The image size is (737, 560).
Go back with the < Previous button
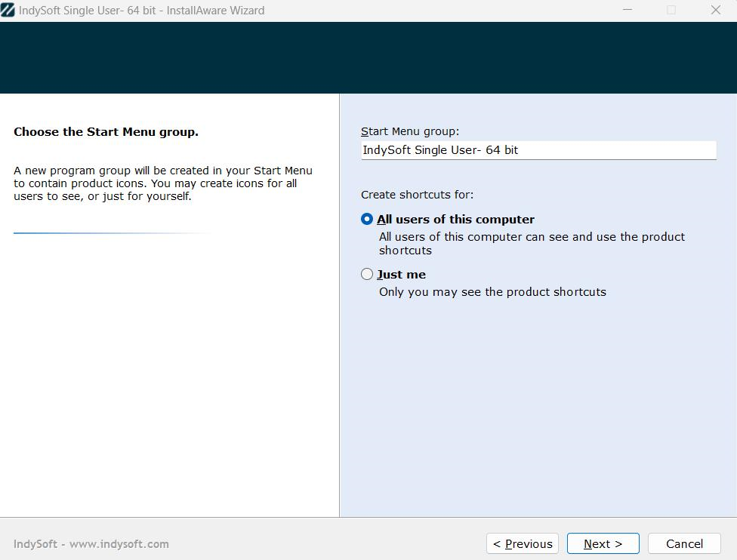coord(523,543)
